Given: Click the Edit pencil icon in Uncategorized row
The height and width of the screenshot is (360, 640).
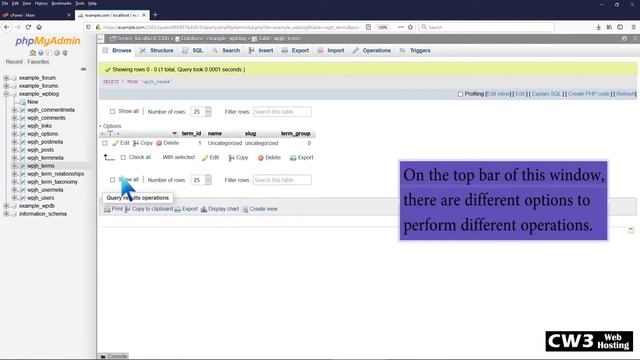Looking at the screenshot, I should click(116, 143).
